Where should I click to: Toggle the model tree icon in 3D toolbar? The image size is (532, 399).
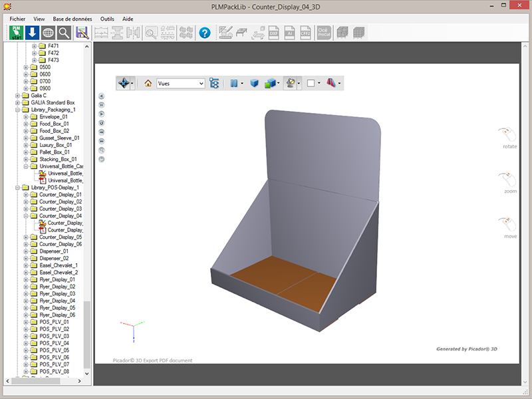(214, 83)
